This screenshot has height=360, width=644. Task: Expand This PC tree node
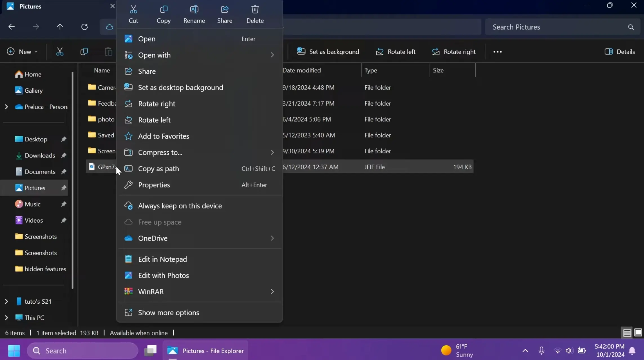click(6, 318)
